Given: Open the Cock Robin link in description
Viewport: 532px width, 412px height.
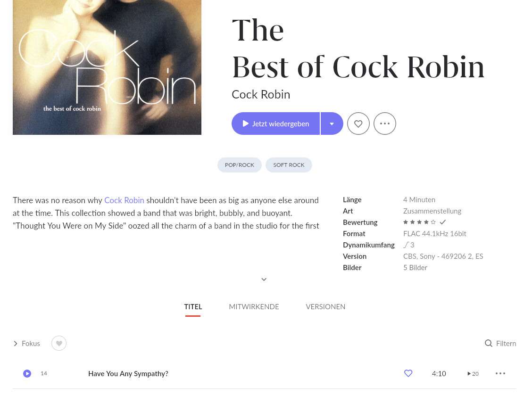Looking at the screenshot, I should tap(124, 200).
